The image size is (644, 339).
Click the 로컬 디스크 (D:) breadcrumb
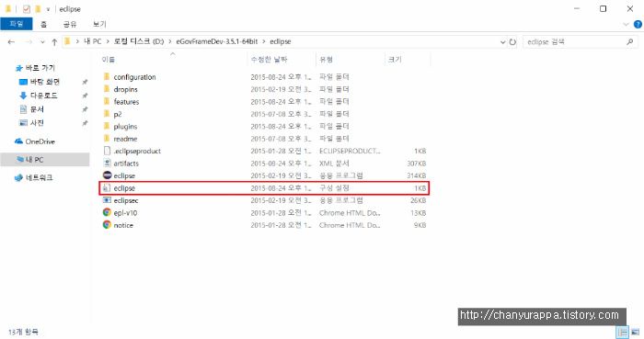(x=139, y=41)
